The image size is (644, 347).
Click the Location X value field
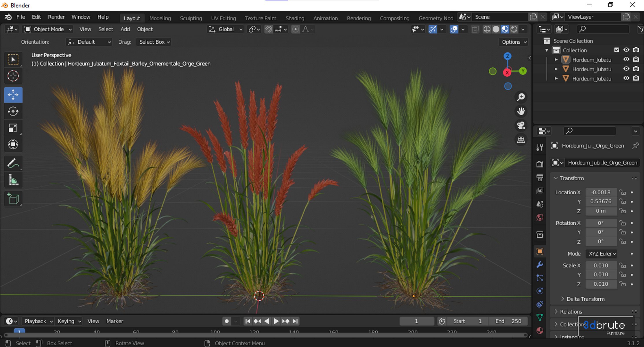click(601, 192)
